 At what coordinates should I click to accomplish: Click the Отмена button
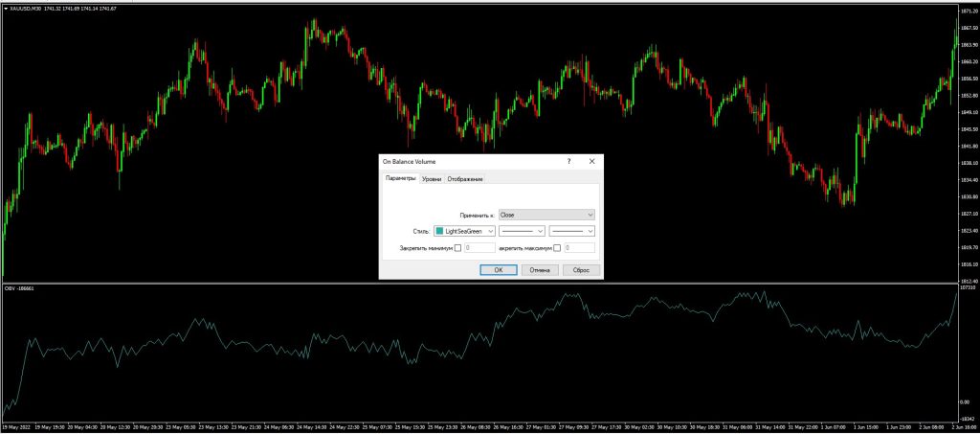click(x=540, y=270)
